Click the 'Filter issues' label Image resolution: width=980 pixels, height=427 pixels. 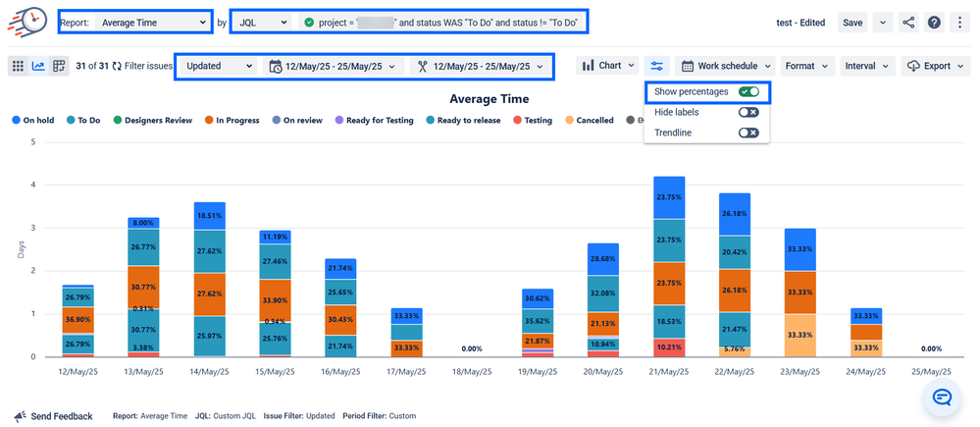[149, 66]
